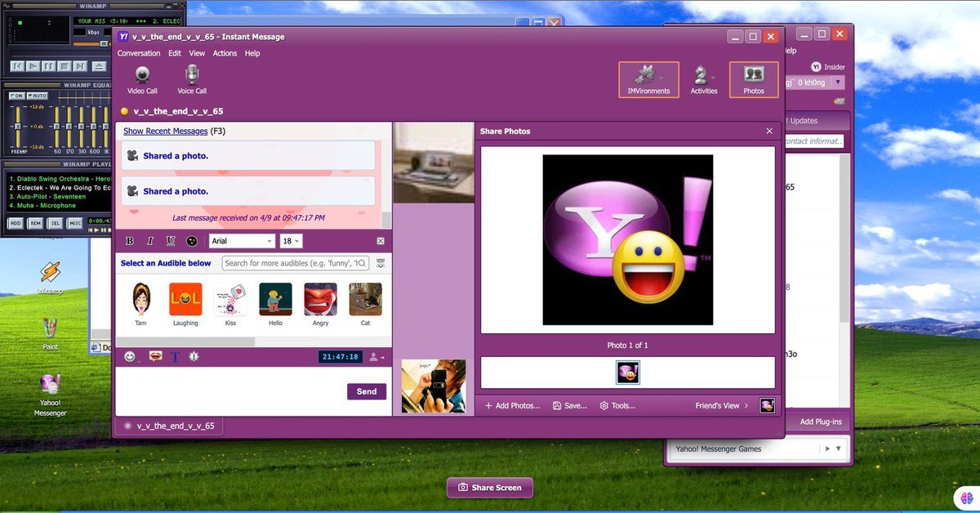Screen dimensions: 980x513
Task: Open the Winamp desktop shortcut
Action: click(50, 277)
